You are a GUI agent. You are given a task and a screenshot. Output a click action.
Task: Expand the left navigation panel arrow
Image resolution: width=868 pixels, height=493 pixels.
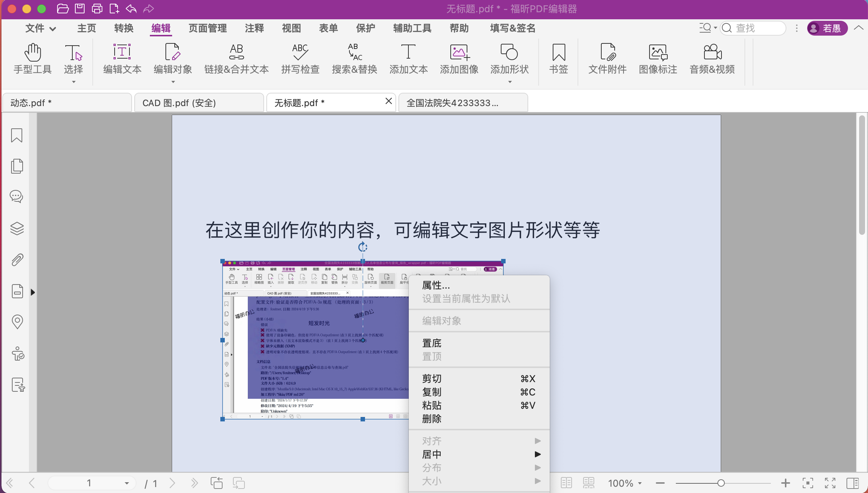pos(33,292)
